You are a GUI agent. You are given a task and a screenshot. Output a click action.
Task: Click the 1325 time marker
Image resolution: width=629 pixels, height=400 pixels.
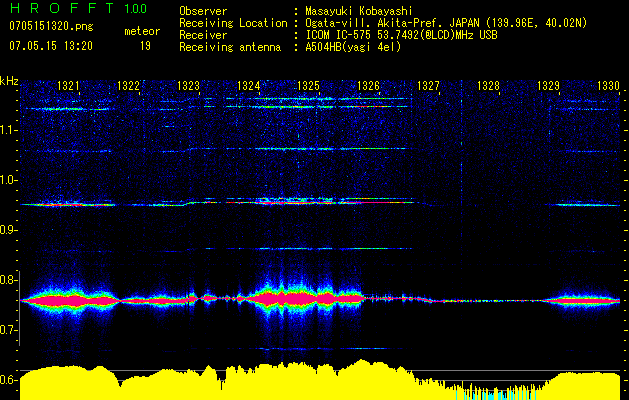click(308, 85)
